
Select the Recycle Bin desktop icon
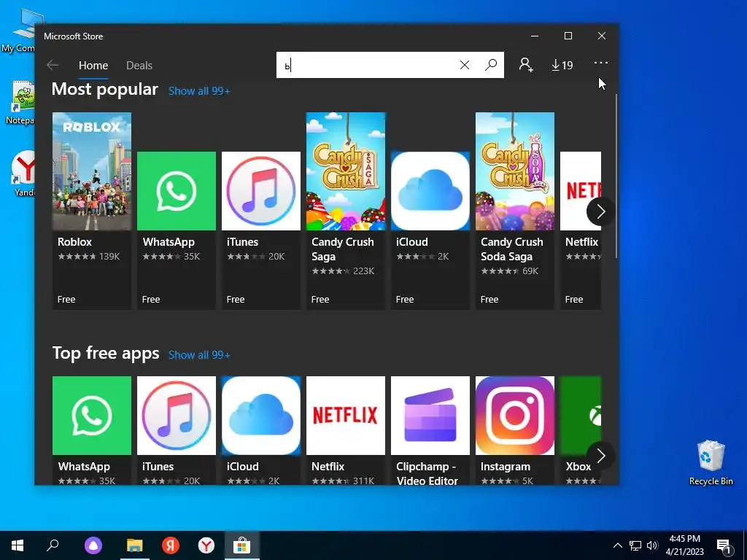tap(711, 462)
